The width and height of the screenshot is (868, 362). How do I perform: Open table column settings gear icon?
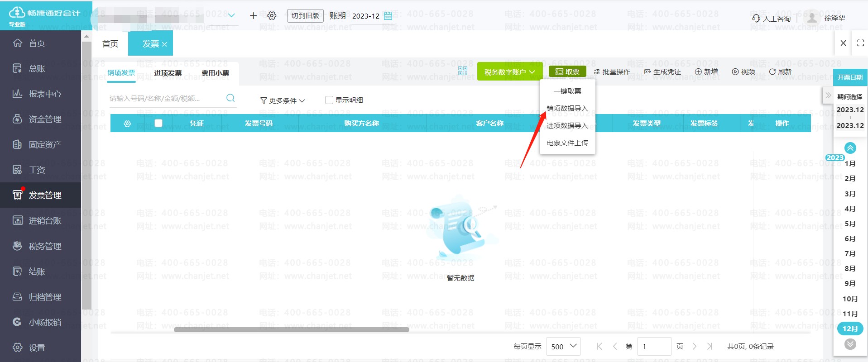[127, 124]
